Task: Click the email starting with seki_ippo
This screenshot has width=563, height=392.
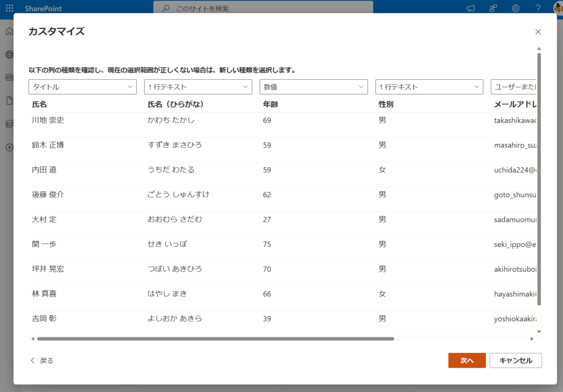Action: click(x=515, y=244)
